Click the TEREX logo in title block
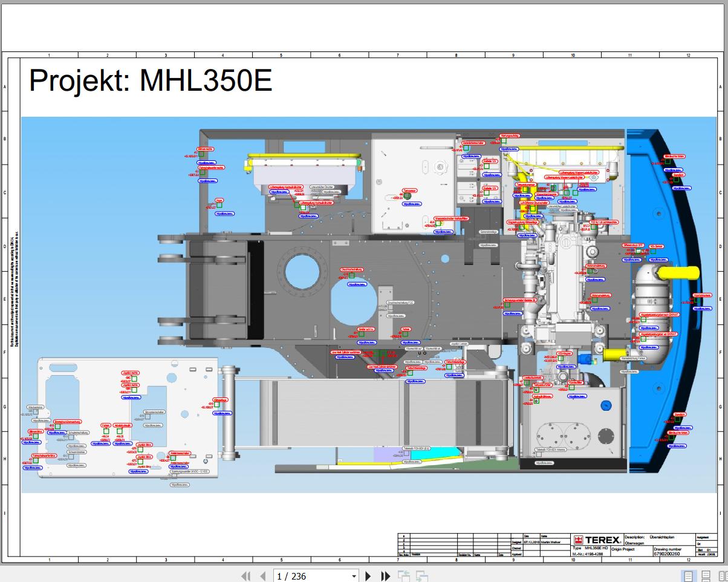 point(597,540)
